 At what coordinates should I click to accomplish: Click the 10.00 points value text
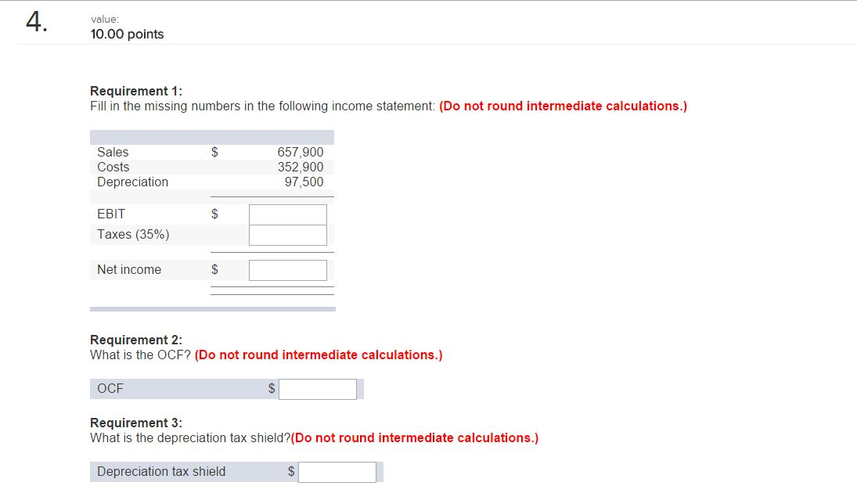click(127, 34)
